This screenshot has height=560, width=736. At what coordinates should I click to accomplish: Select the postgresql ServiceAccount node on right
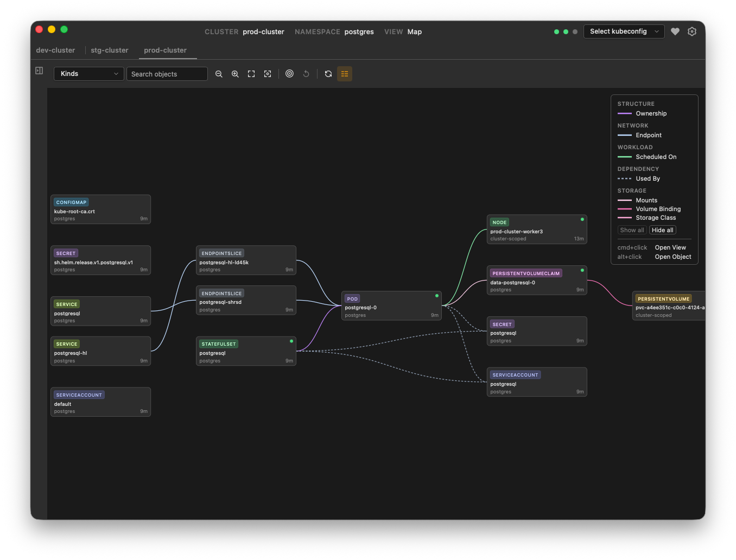pos(537,382)
